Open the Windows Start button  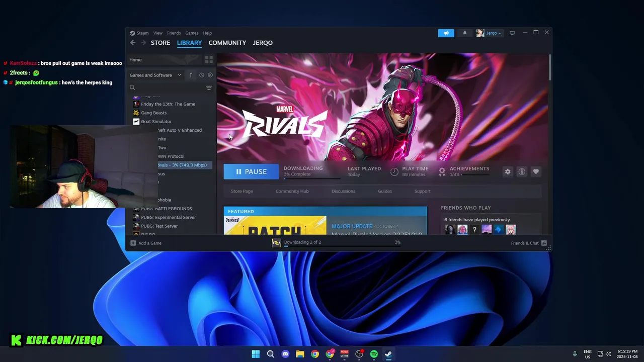(x=256, y=354)
